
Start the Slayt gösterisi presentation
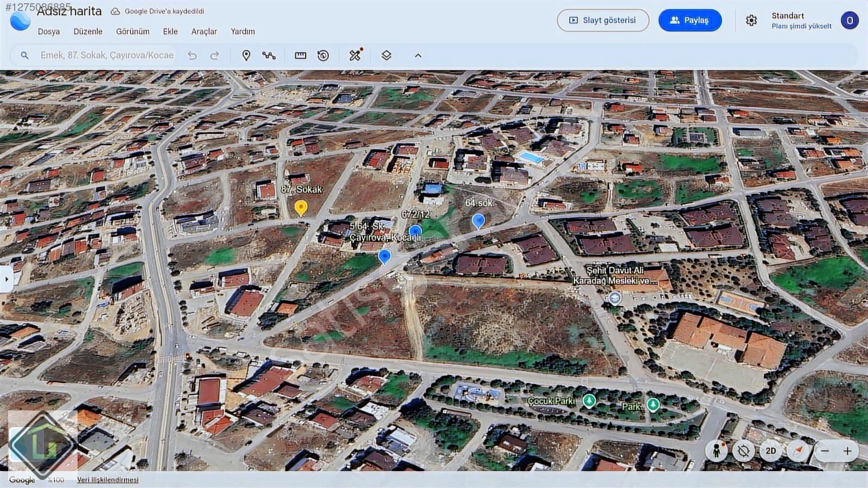click(x=603, y=21)
